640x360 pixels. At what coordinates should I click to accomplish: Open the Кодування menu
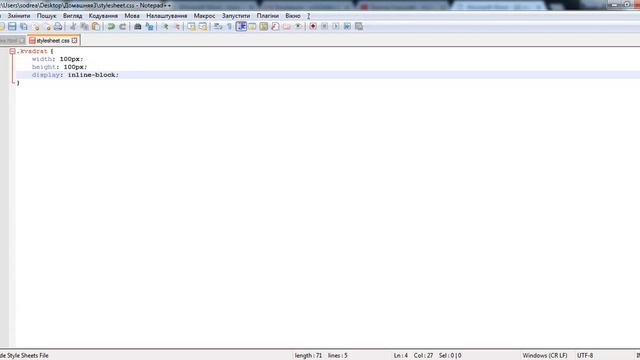[103, 16]
